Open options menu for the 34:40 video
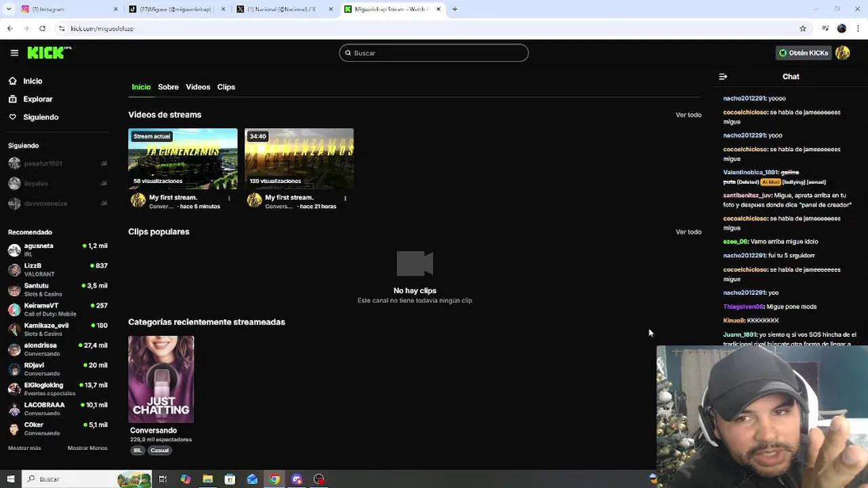Image resolution: width=868 pixels, height=488 pixels. (x=345, y=199)
